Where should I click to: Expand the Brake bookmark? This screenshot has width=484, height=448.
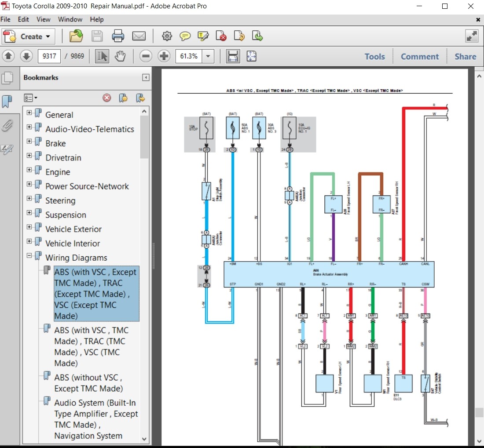point(29,141)
